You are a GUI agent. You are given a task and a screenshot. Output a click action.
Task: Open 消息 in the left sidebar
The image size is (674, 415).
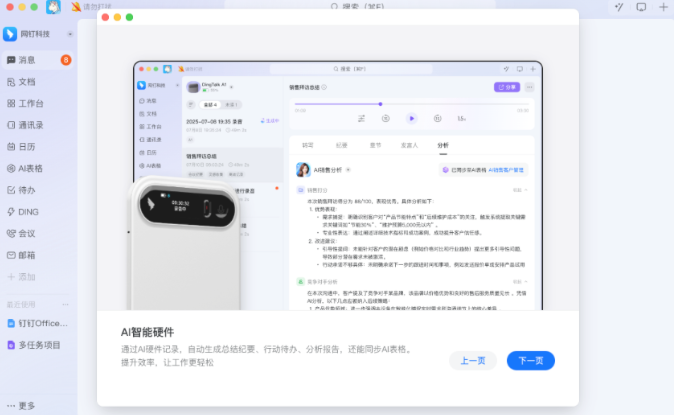pyautogui.click(x=37, y=60)
